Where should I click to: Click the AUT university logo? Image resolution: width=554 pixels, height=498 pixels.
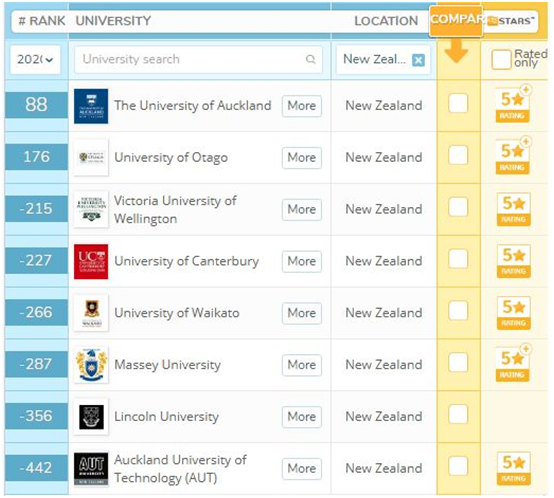point(91,469)
